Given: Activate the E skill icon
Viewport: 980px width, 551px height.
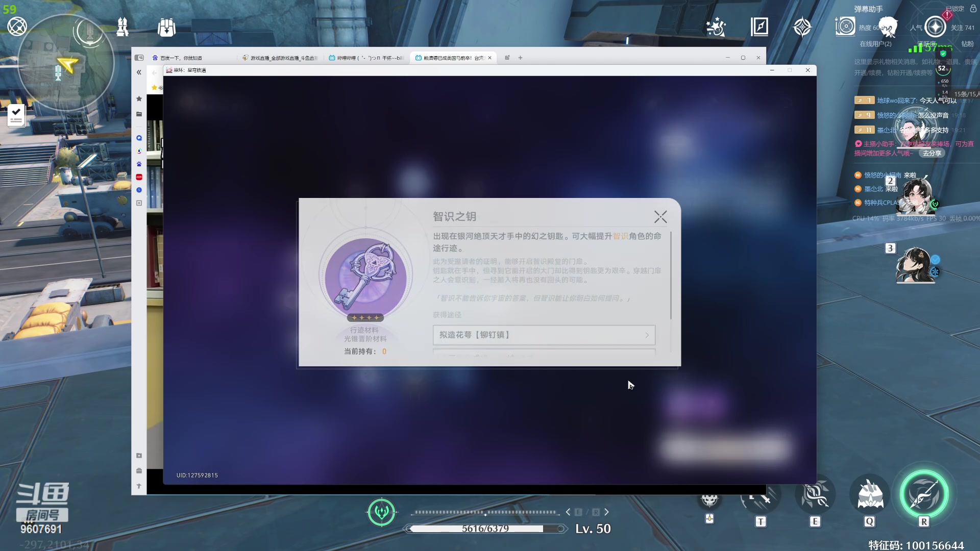Looking at the screenshot, I should pyautogui.click(x=815, y=494).
